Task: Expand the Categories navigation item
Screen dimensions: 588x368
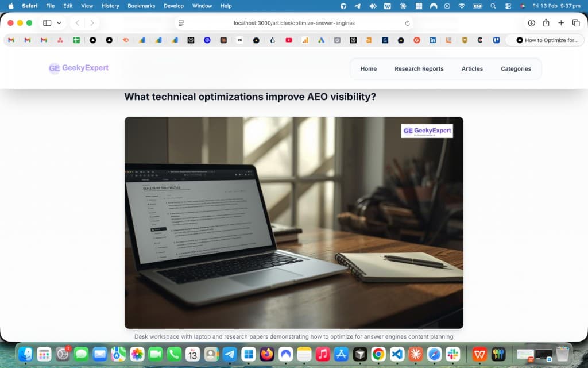Action: click(516, 68)
